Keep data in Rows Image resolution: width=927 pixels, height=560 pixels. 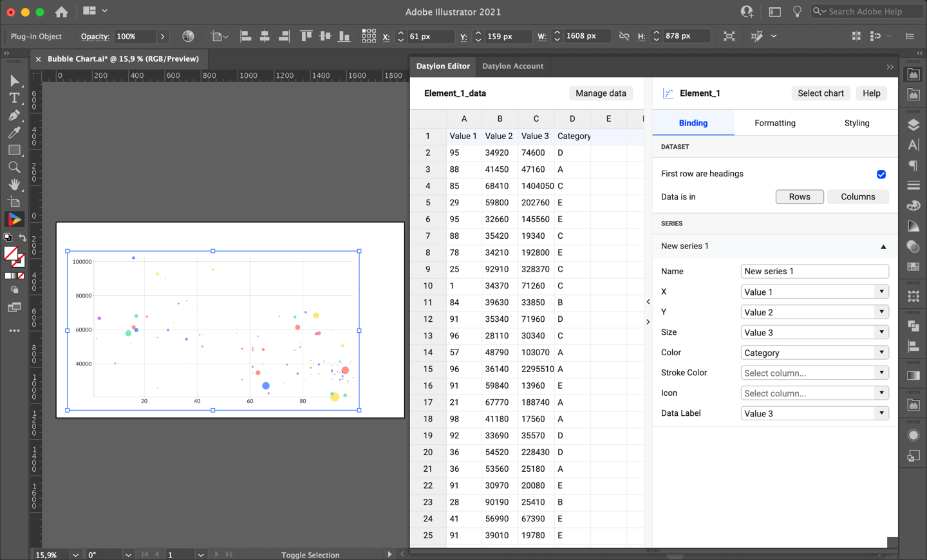click(800, 196)
